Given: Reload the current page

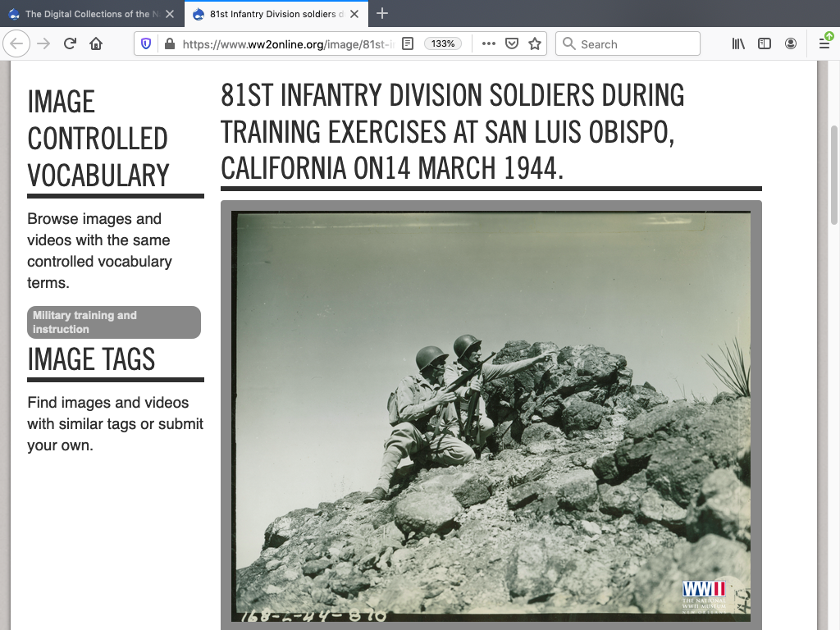Looking at the screenshot, I should pos(70,44).
